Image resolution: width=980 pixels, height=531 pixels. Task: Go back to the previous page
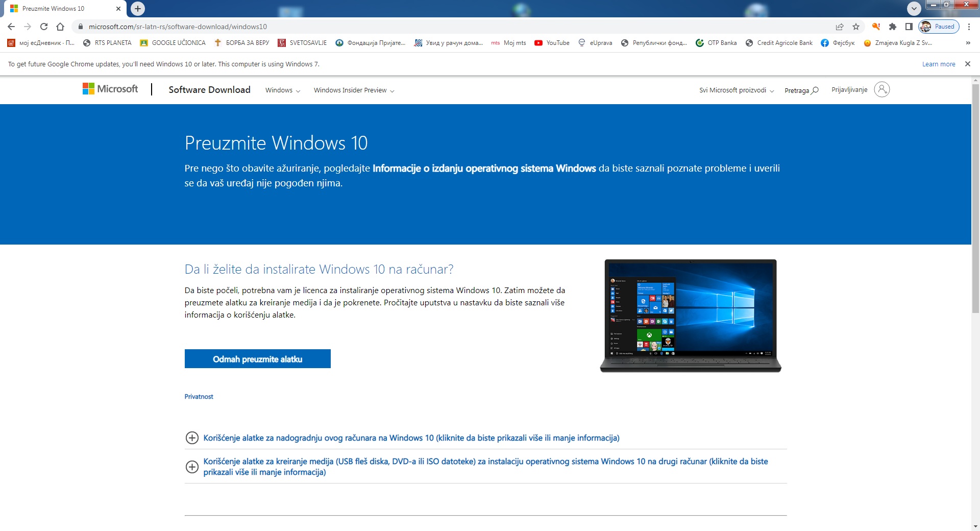pos(11,27)
